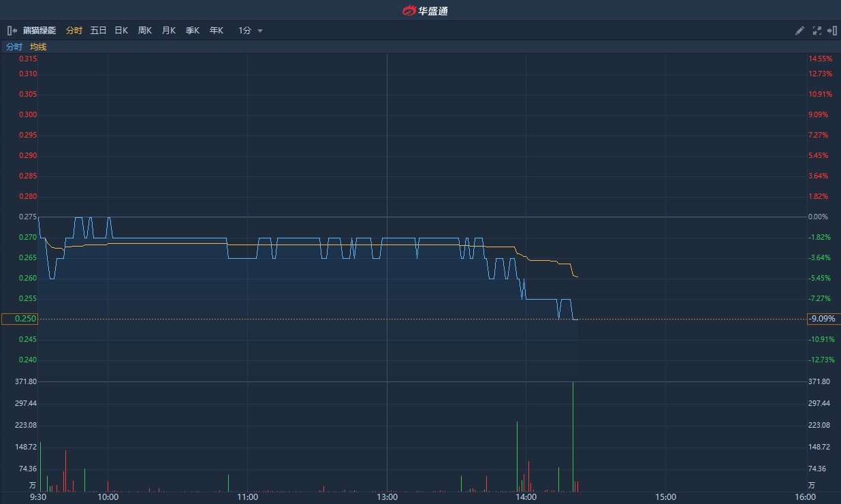Toggle the fullscreen chart icon
Viewport: 841px width, 504px height.
[817, 31]
